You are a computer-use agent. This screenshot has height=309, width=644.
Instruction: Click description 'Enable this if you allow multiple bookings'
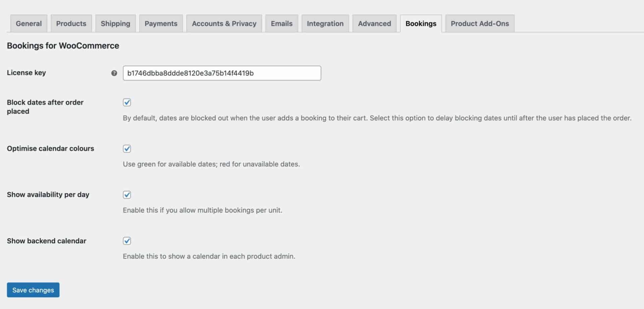click(203, 210)
